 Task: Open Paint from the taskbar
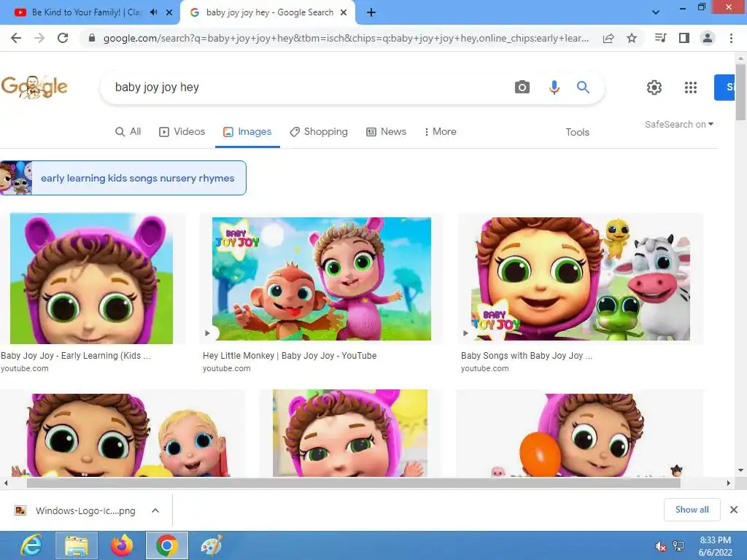[212, 545]
